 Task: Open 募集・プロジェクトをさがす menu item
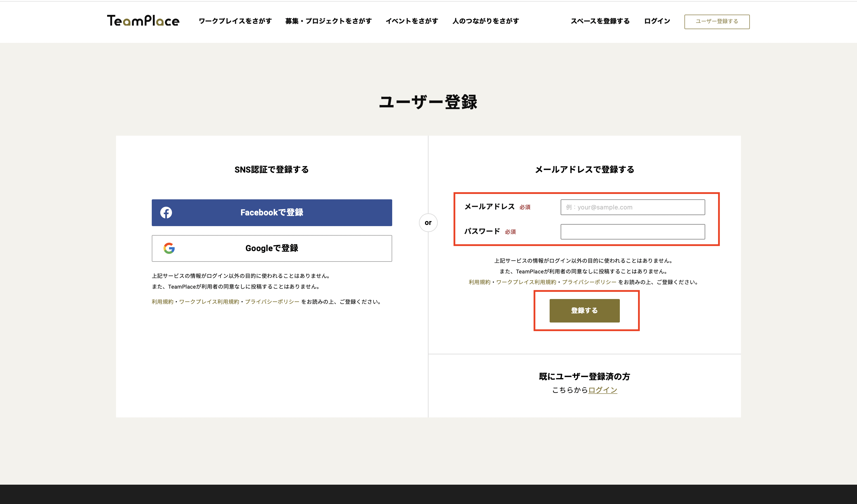point(328,21)
